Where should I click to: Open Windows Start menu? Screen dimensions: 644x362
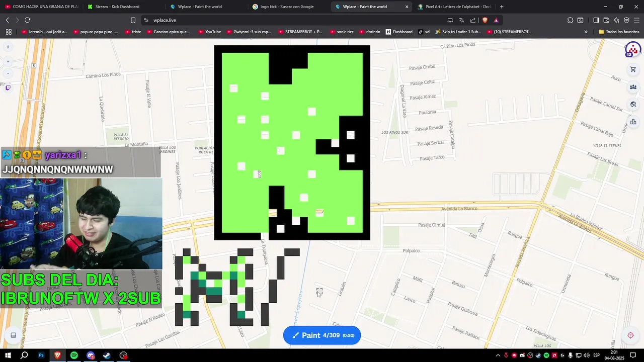[8, 355]
